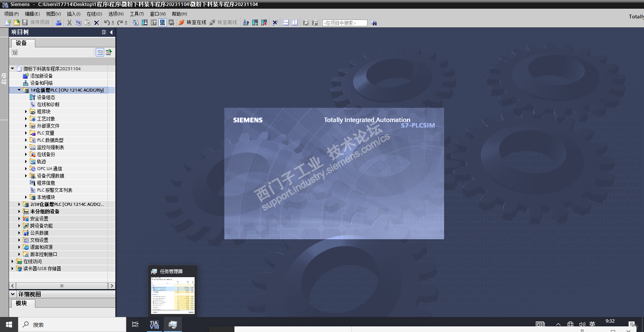The width and height of the screenshot is (644, 332).
Task: Expand the 未分组的设备 node
Action: (19, 211)
